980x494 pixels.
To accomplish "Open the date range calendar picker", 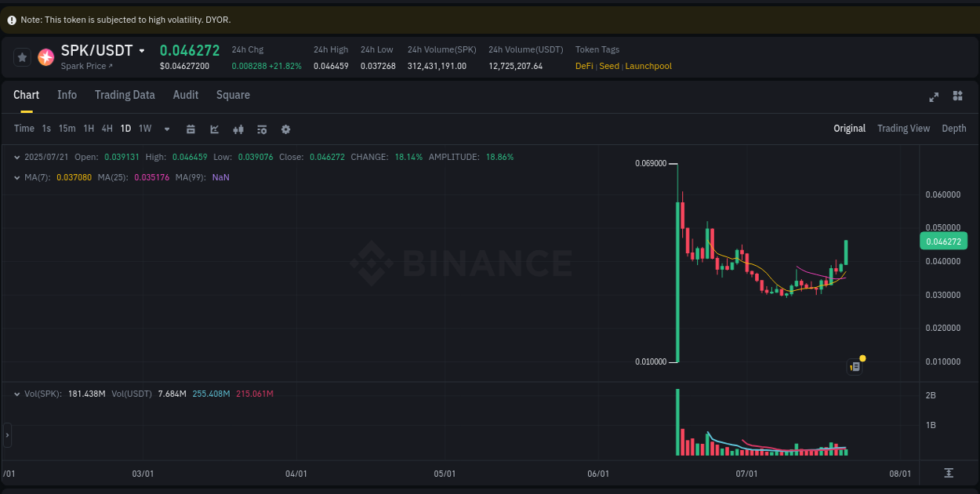I will click(191, 129).
